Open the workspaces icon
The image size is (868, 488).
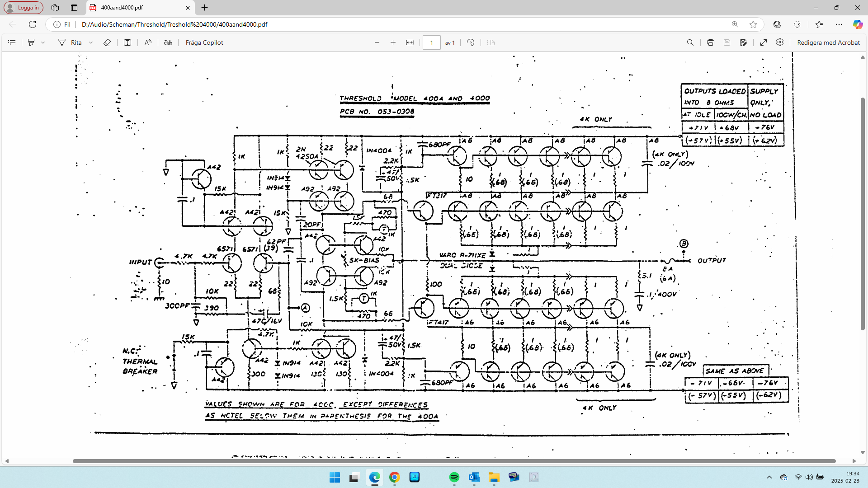55,8
